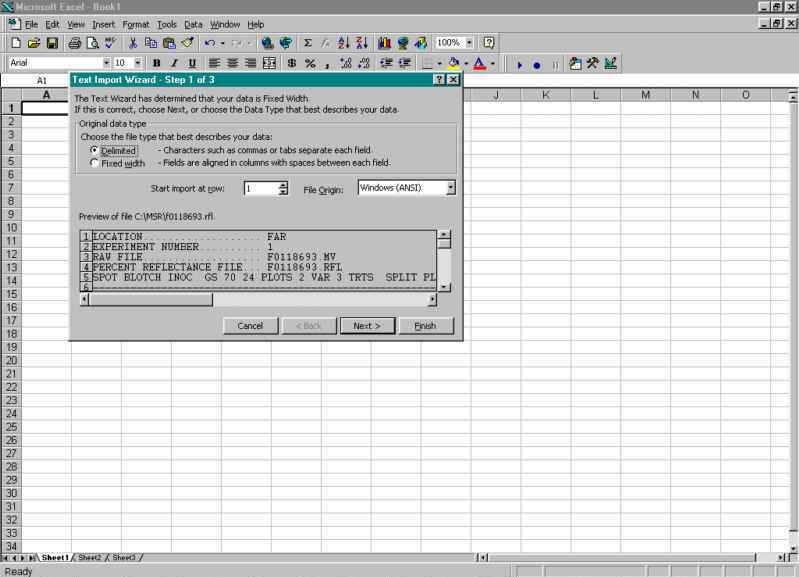Click the Map globe icon

[x=403, y=43]
